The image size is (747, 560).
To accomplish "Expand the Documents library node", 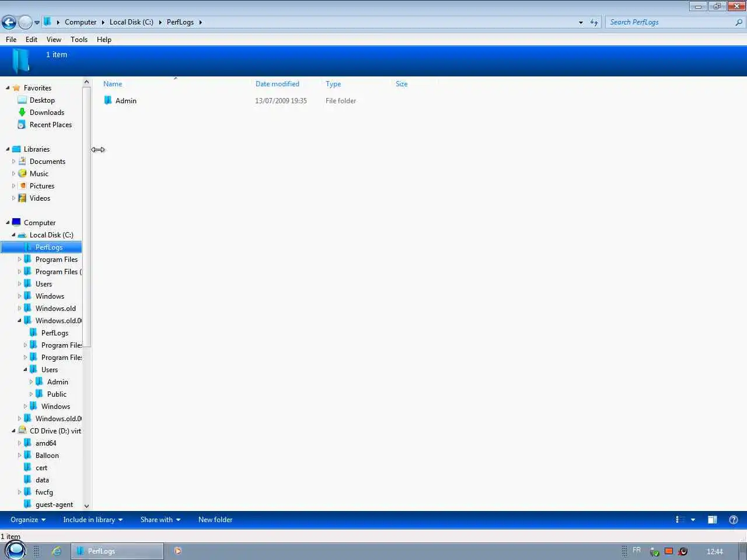I will pyautogui.click(x=13, y=162).
